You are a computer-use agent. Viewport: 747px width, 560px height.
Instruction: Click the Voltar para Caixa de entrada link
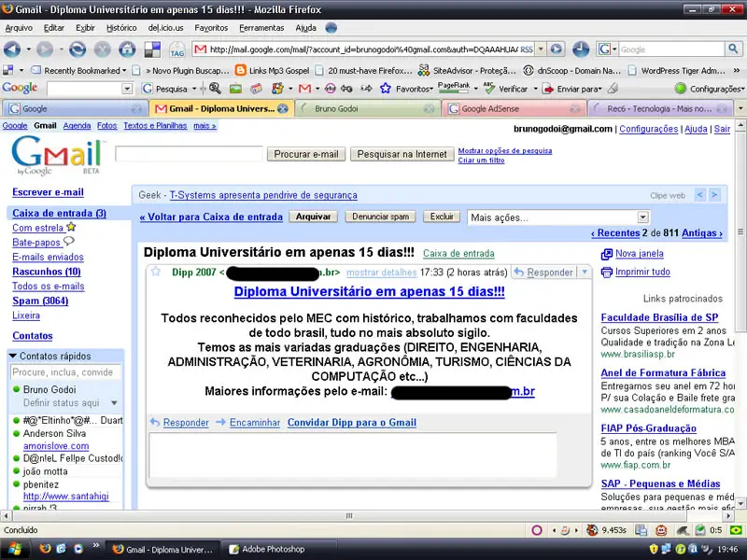211,217
